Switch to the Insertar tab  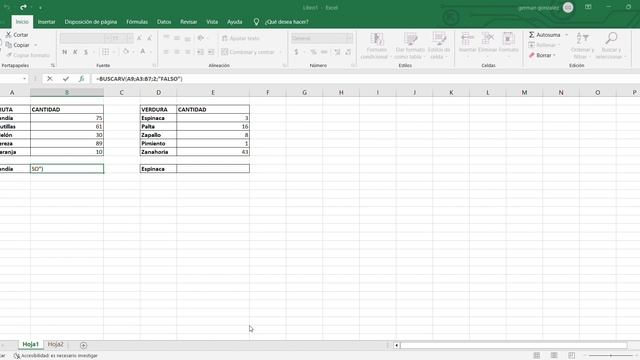(x=47, y=22)
